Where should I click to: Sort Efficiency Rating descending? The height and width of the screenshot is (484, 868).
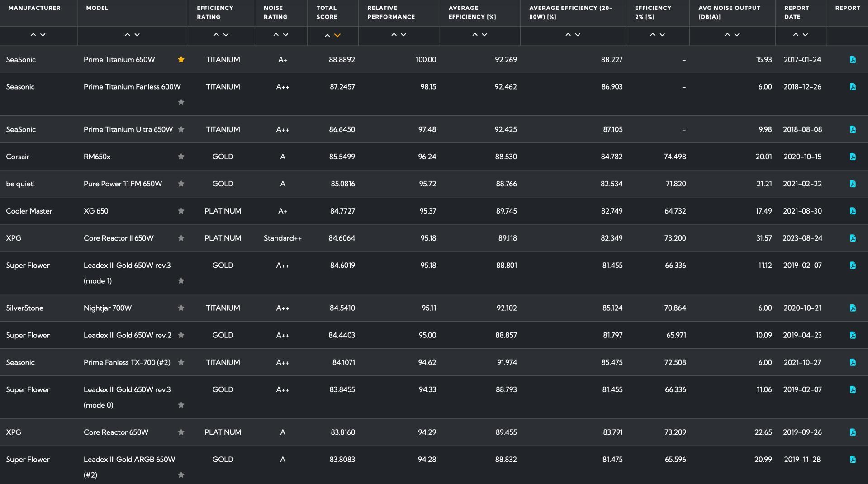point(226,35)
